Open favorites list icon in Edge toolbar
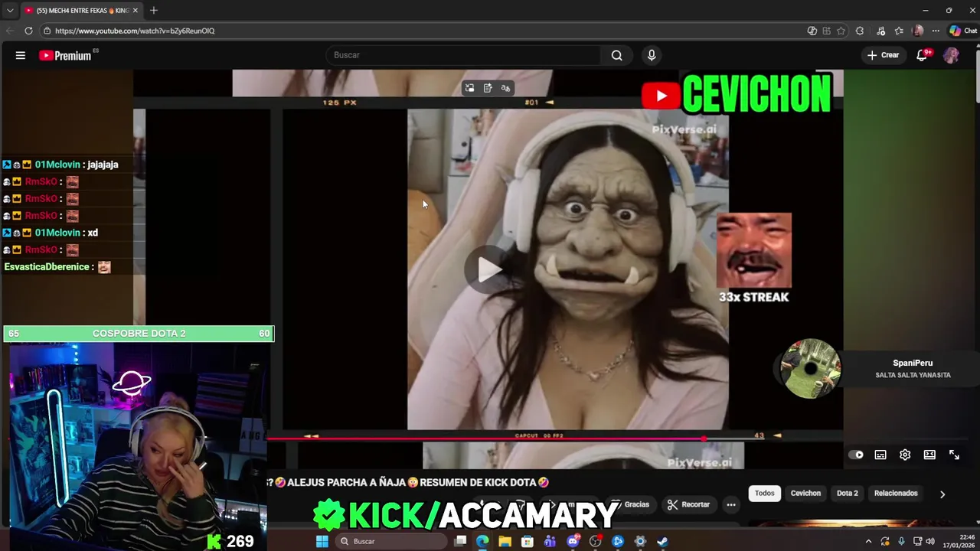 [x=899, y=31]
